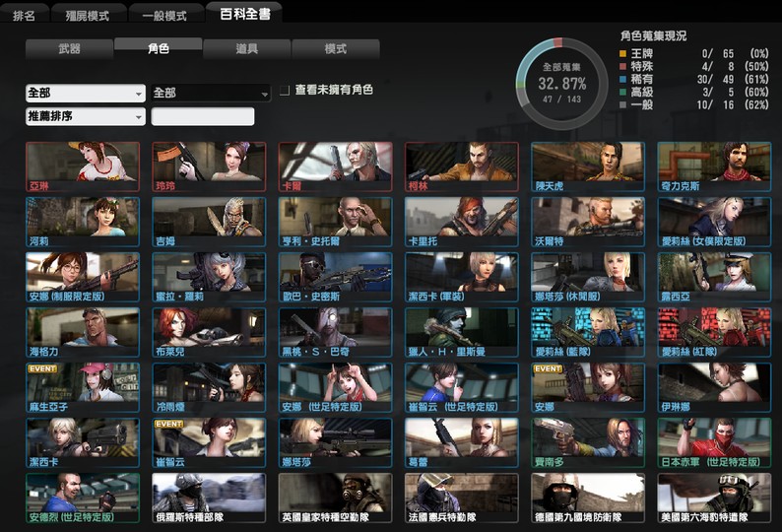Open the 殭屍模式 top tab
The height and width of the screenshot is (532, 782).
pos(88,15)
